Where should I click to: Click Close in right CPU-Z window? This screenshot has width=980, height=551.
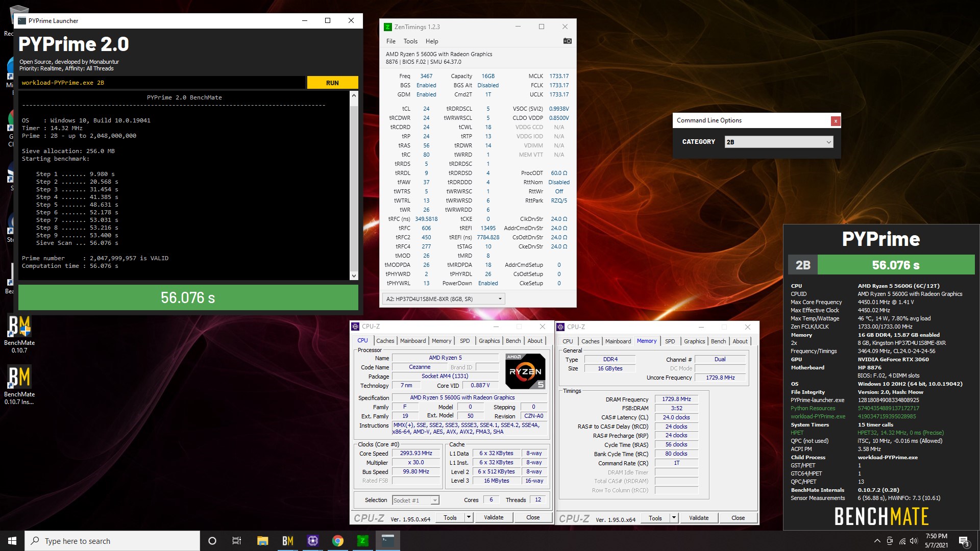tap(738, 518)
